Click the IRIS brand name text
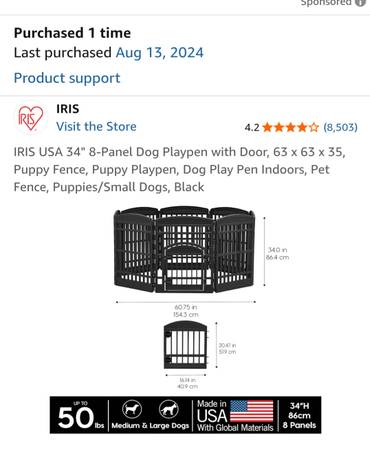Screen dimensions: 370x450 coord(68,109)
